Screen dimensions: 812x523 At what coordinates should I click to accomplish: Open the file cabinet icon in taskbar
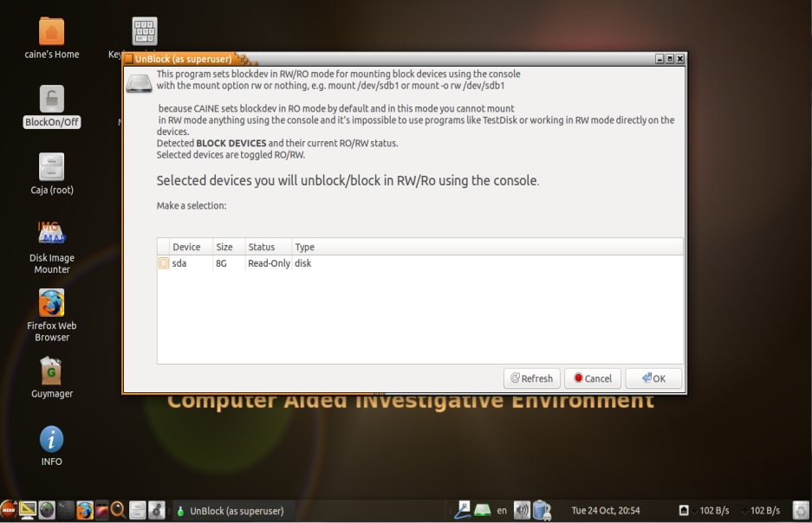click(137, 510)
